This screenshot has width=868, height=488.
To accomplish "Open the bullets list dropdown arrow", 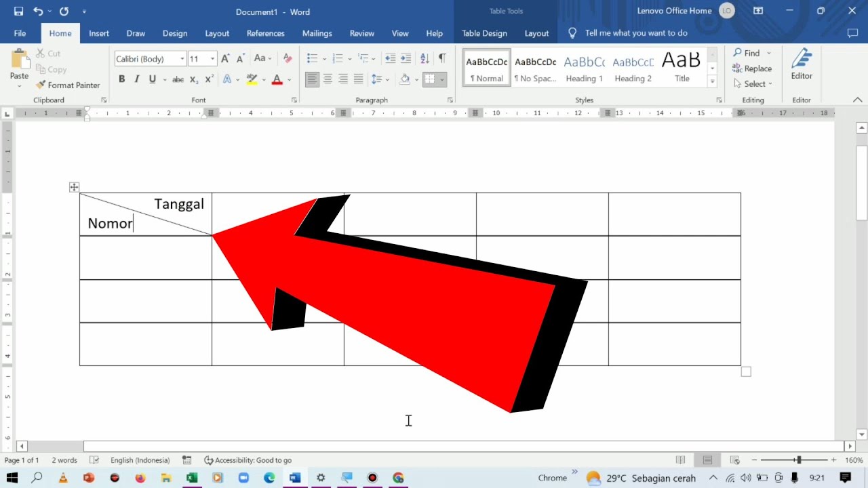I will (324, 59).
